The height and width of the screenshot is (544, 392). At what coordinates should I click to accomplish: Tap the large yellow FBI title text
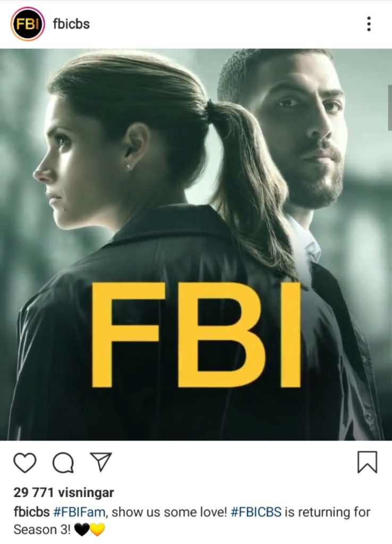coord(196,335)
